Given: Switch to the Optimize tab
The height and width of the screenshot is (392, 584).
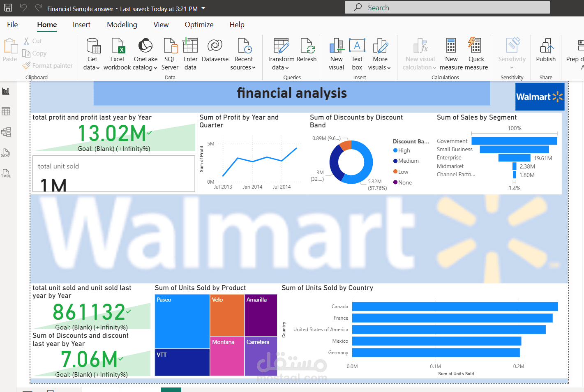Looking at the screenshot, I should click(199, 25).
